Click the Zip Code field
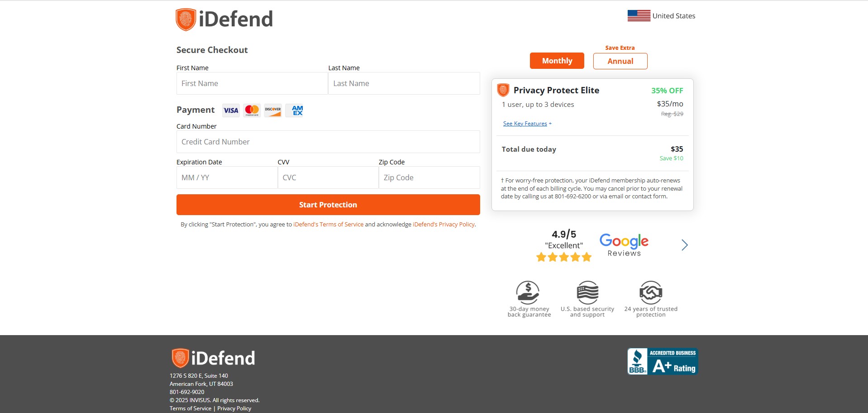Viewport: 868px width, 413px height. [429, 178]
